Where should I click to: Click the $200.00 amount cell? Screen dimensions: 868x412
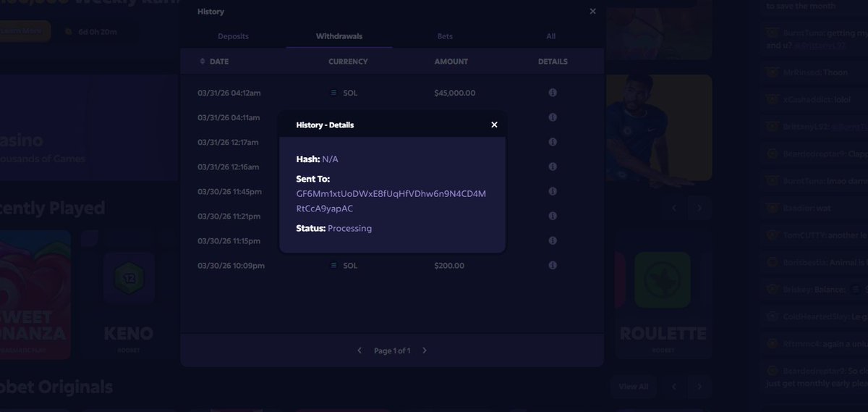point(449,266)
